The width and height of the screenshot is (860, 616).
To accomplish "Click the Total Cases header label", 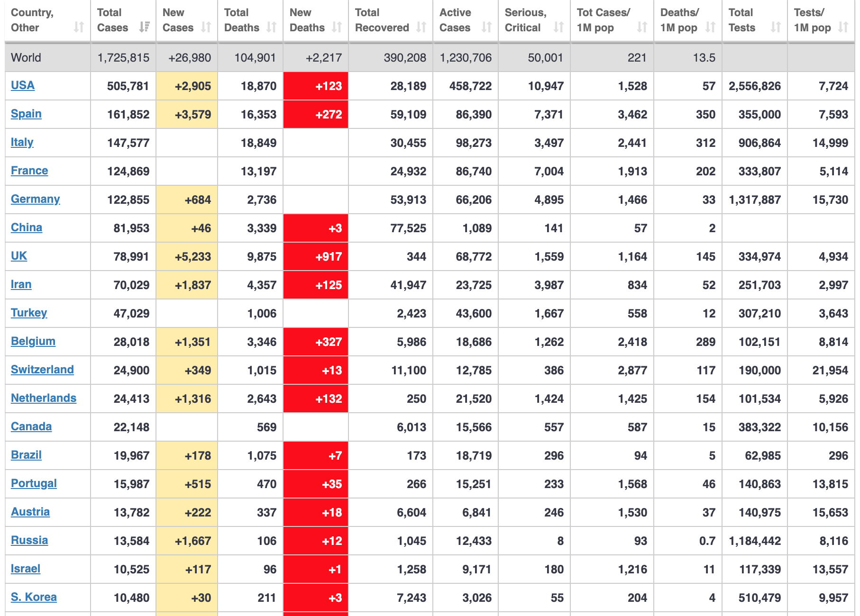I will [112, 20].
